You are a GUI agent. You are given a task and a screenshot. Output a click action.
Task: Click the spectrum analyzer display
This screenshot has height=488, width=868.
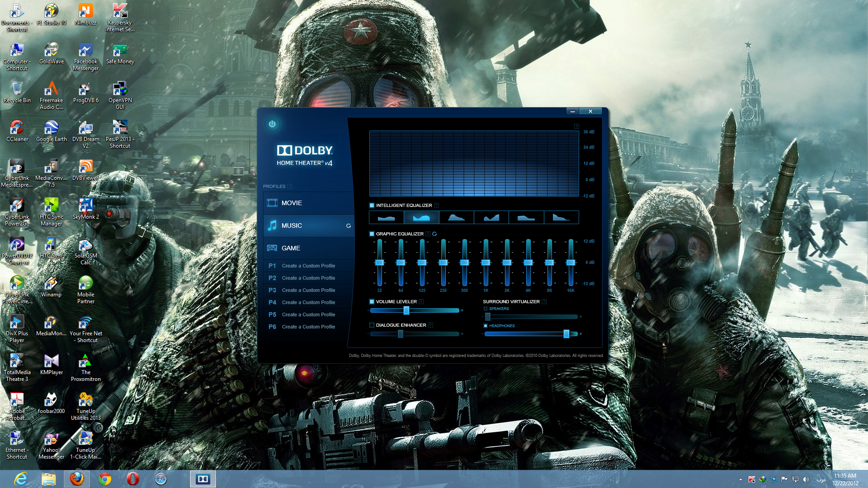[474, 164]
